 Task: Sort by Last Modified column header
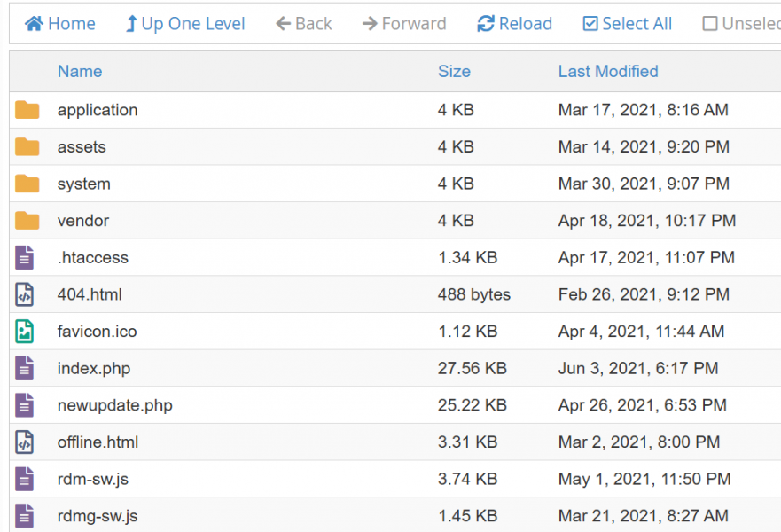[608, 71]
